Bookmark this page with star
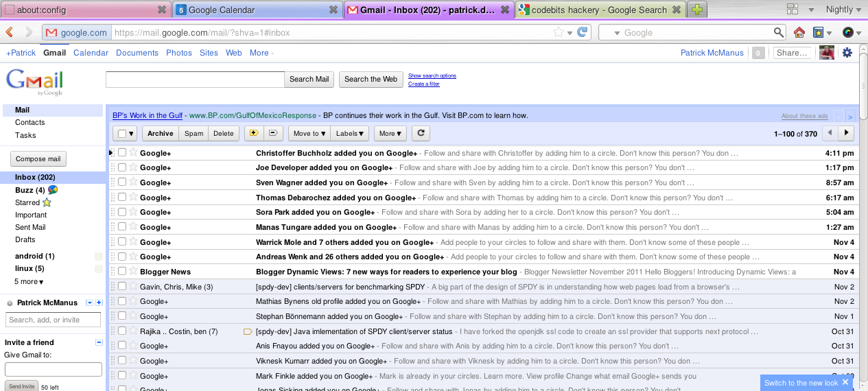Screen dimensions: 868x391 [559, 32]
